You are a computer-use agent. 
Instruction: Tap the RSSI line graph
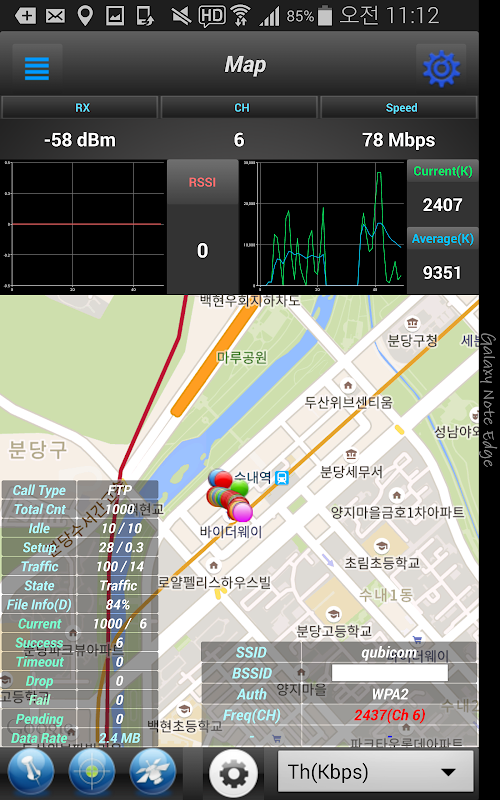click(83, 227)
